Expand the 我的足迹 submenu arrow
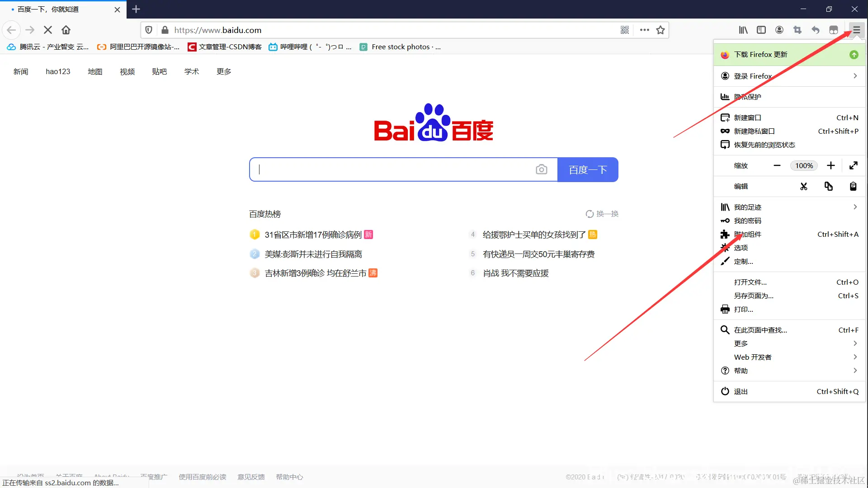 (x=855, y=206)
